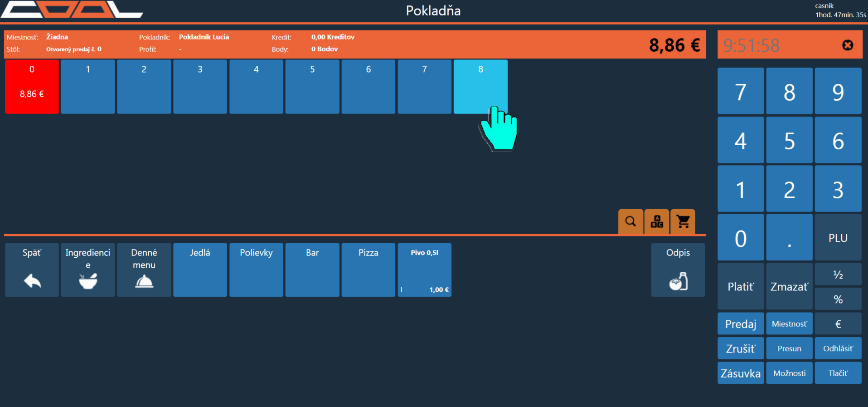Open the Denné menu category

tap(144, 270)
